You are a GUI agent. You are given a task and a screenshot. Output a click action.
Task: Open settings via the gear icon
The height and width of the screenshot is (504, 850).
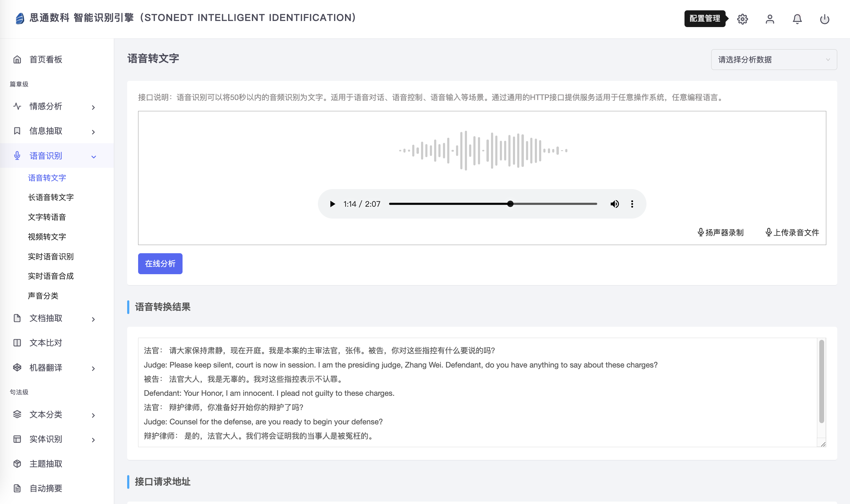tap(742, 19)
